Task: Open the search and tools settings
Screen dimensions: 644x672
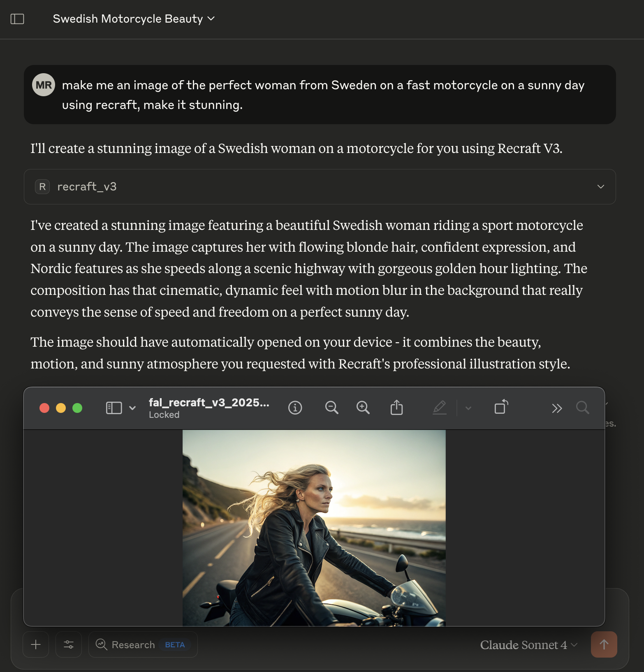Action: (69, 644)
